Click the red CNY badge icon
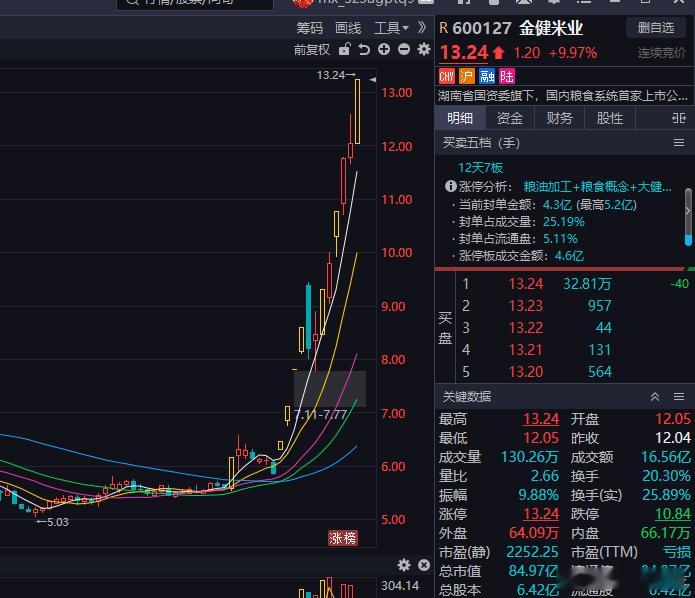The height and width of the screenshot is (598, 695). (447, 76)
